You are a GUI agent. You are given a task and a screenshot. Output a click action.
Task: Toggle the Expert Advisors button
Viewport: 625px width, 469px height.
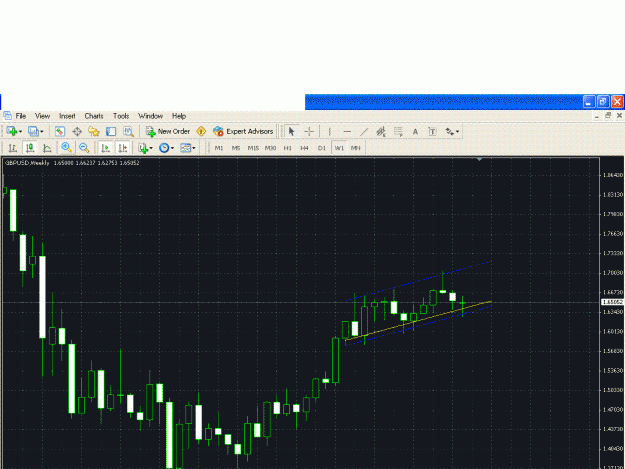point(243,131)
